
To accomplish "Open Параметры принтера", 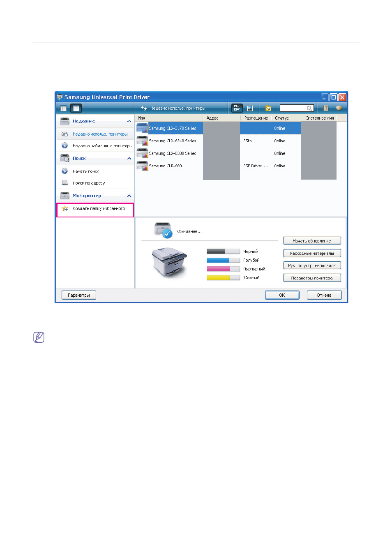I will [x=312, y=278].
